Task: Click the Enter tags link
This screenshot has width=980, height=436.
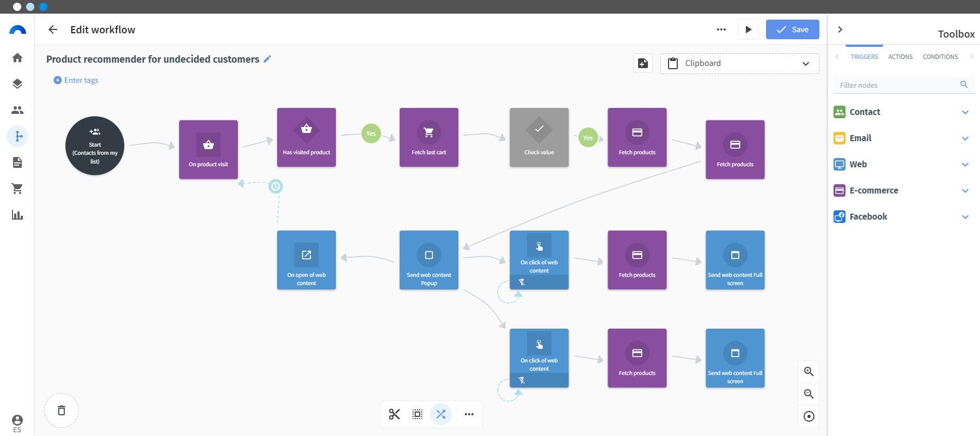Action: click(76, 80)
